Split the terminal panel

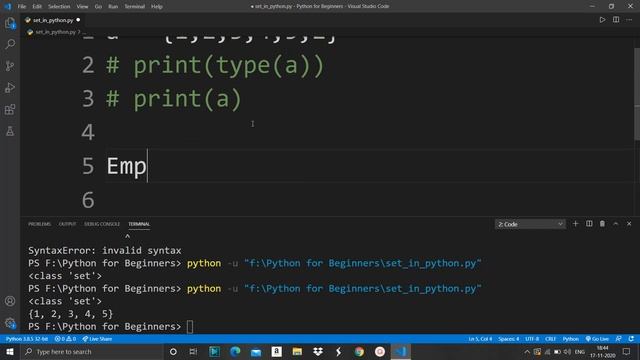click(589, 224)
